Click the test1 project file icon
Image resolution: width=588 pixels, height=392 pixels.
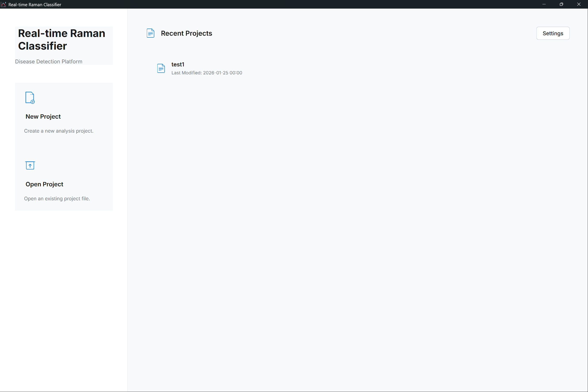(x=161, y=68)
